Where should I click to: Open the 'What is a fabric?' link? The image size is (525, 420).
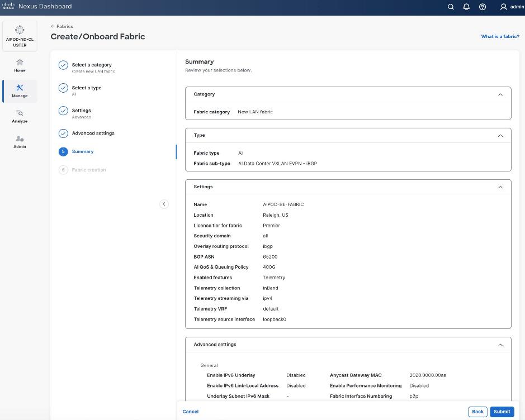point(500,36)
